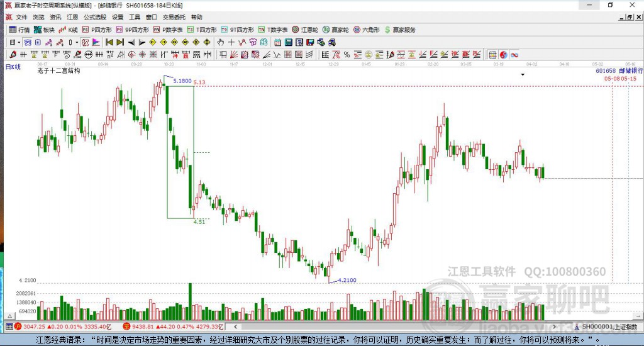The height and width of the screenshot is (346, 644).
Task: Click the 4.2100 low price label
Action: pos(347,280)
